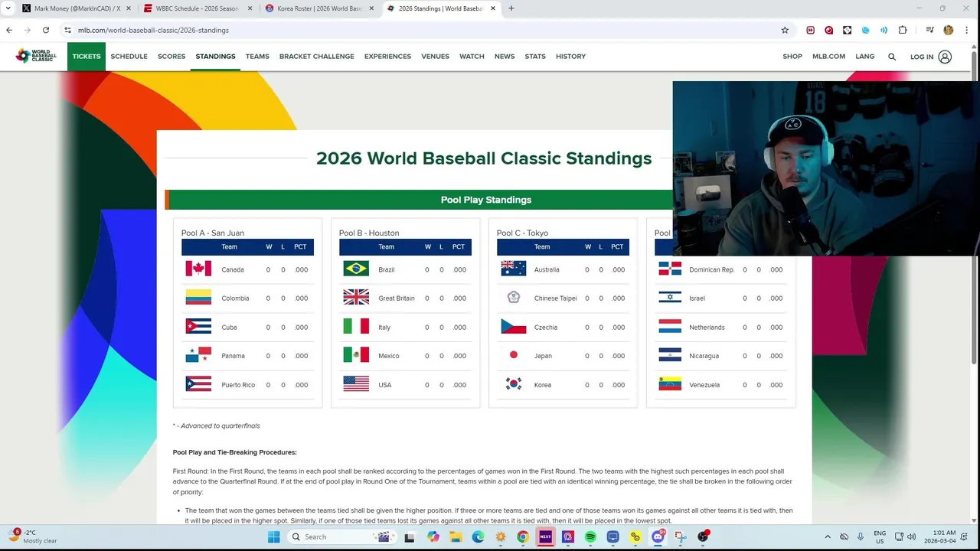
Task: Click the red fast-forward extension icon
Action: pyautogui.click(x=811, y=30)
